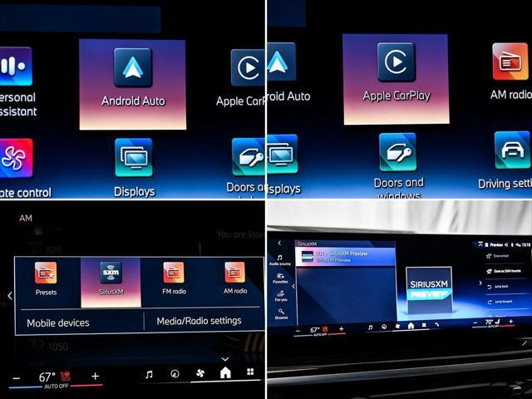Open phone icon in SiriusXM screen bottom bar

click(436, 325)
